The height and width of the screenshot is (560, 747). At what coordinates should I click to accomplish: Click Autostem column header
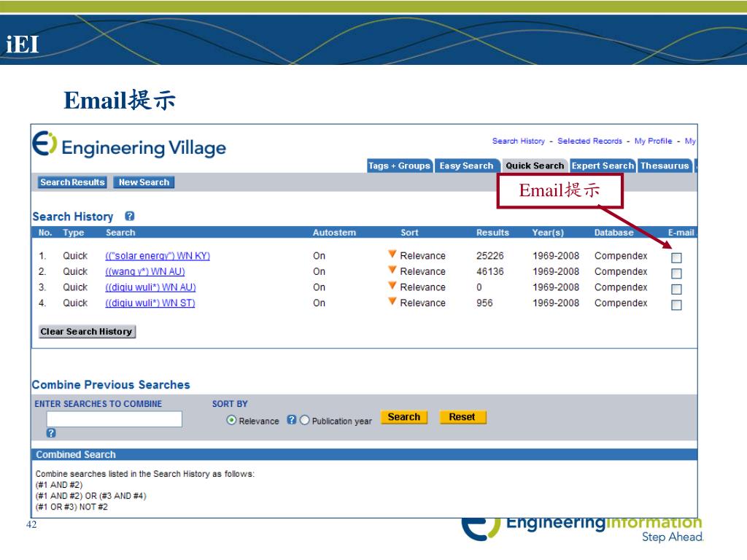[334, 233]
